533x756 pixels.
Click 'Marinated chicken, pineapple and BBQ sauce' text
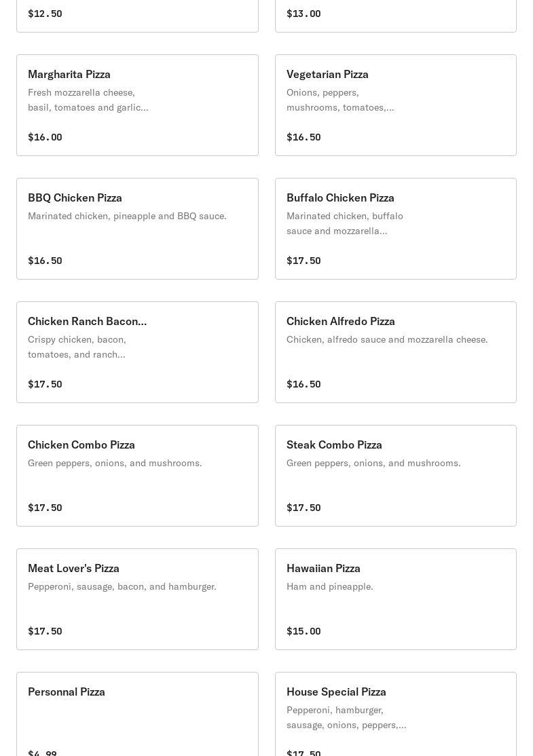[128, 216]
